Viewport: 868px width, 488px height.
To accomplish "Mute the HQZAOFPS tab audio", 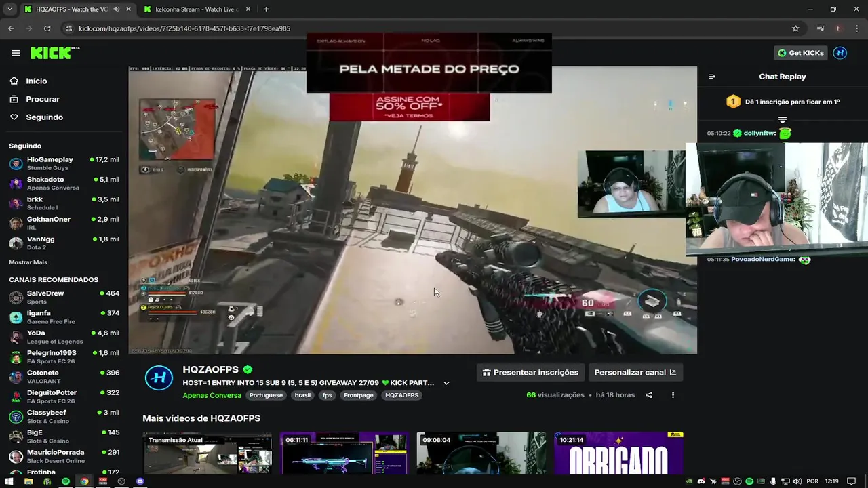I will coord(117,9).
